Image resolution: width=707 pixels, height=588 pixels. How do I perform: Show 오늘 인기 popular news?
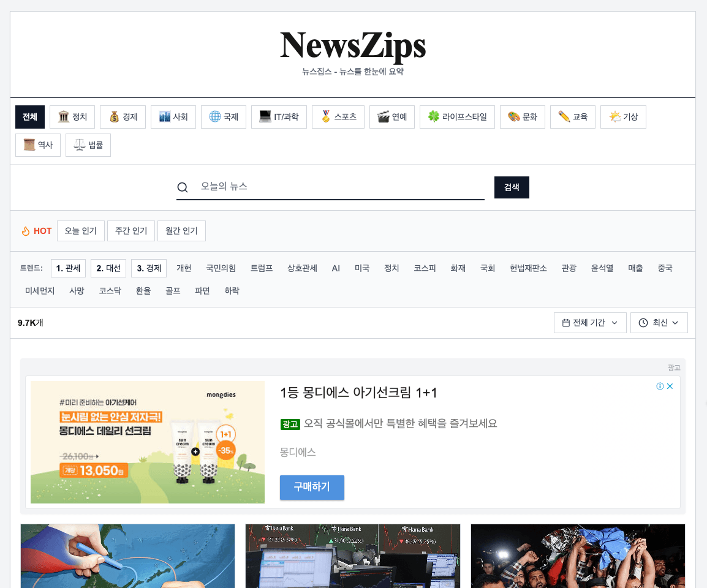(x=81, y=231)
